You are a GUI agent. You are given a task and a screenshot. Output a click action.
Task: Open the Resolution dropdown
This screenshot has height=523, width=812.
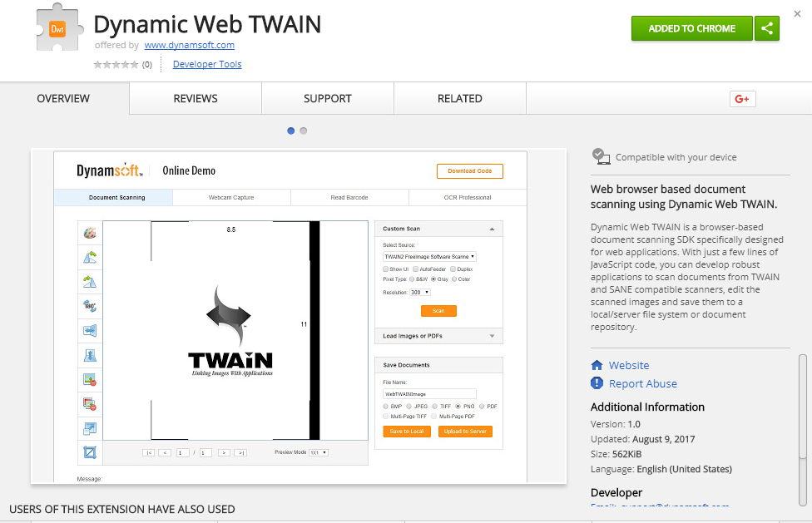[x=421, y=292]
